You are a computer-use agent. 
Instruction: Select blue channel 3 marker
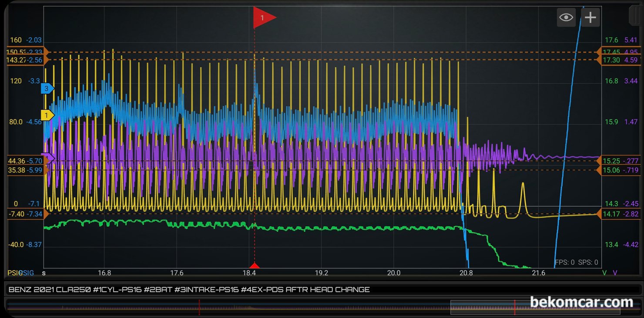47,88
